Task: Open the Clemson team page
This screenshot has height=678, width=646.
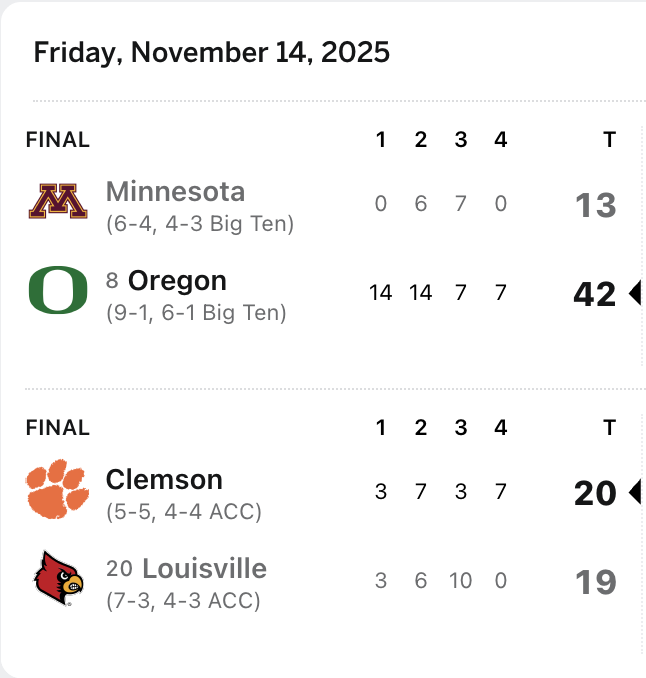Action: click(164, 479)
